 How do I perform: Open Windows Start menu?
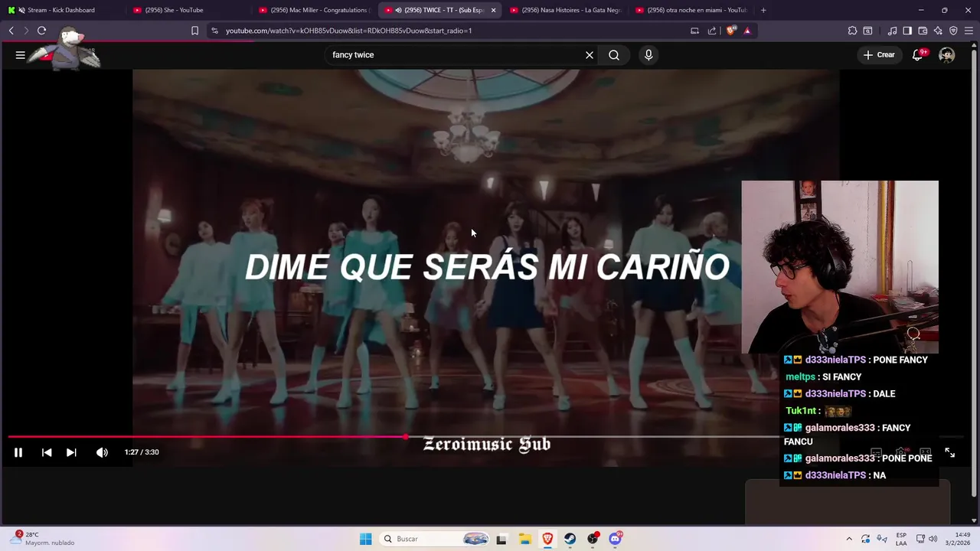[x=365, y=539]
